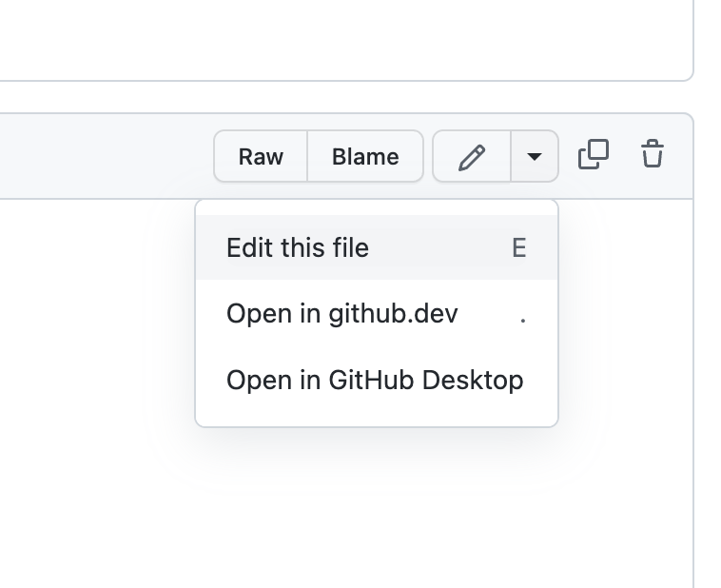Click the period shortcut hint beside github.dev

[x=523, y=321]
